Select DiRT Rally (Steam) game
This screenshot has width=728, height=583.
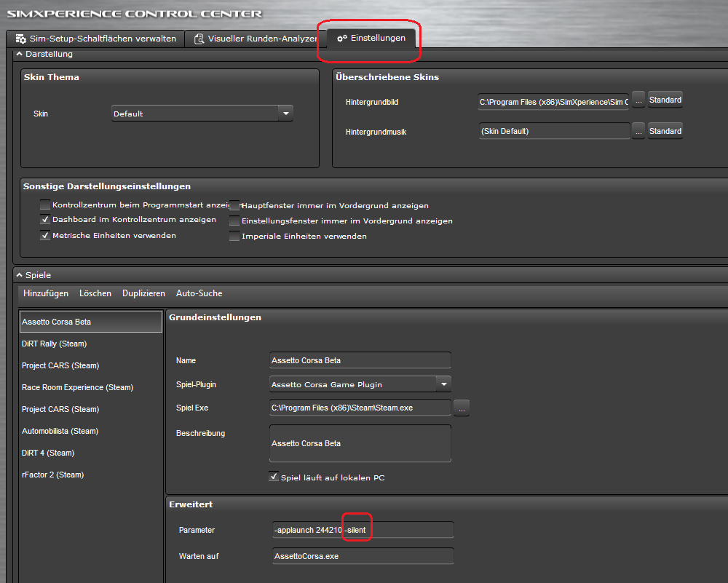pyautogui.click(x=91, y=344)
